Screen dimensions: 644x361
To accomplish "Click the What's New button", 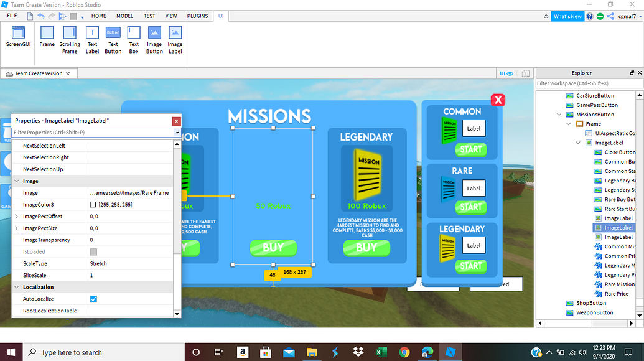I will coord(567,16).
